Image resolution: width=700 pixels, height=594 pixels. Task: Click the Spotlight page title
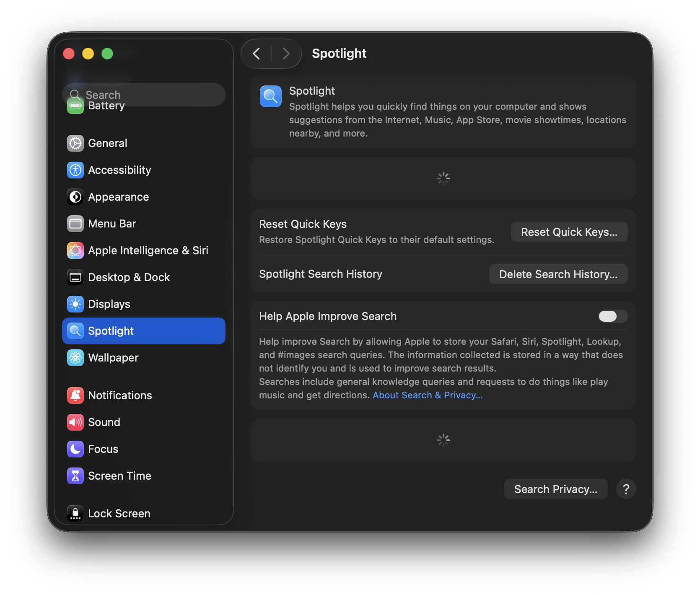click(x=339, y=54)
